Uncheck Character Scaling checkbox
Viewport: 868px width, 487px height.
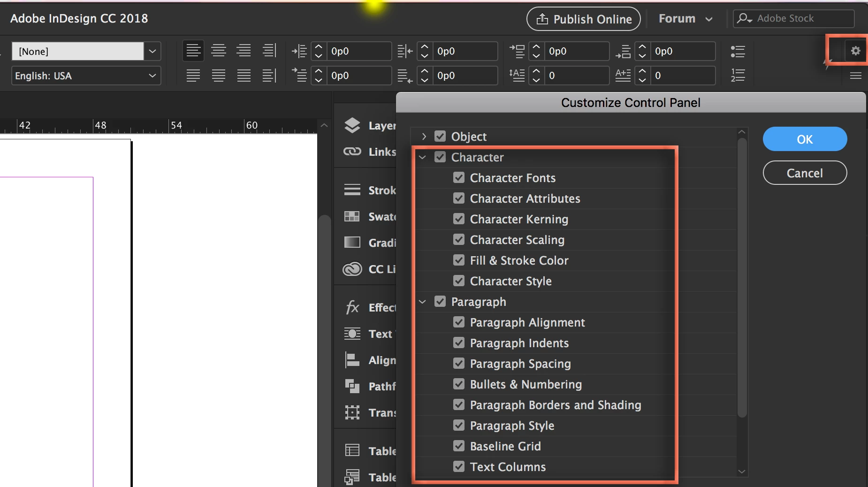click(x=459, y=240)
